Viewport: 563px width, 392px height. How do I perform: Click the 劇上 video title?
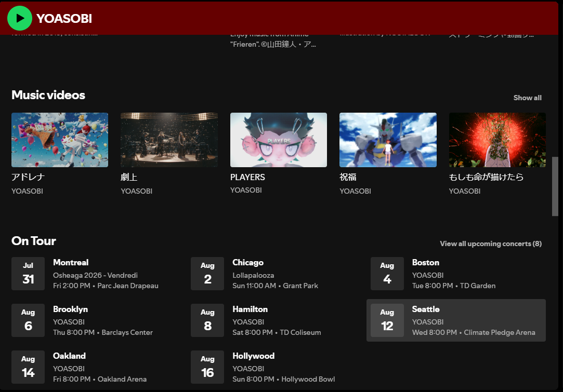pyautogui.click(x=129, y=177)
